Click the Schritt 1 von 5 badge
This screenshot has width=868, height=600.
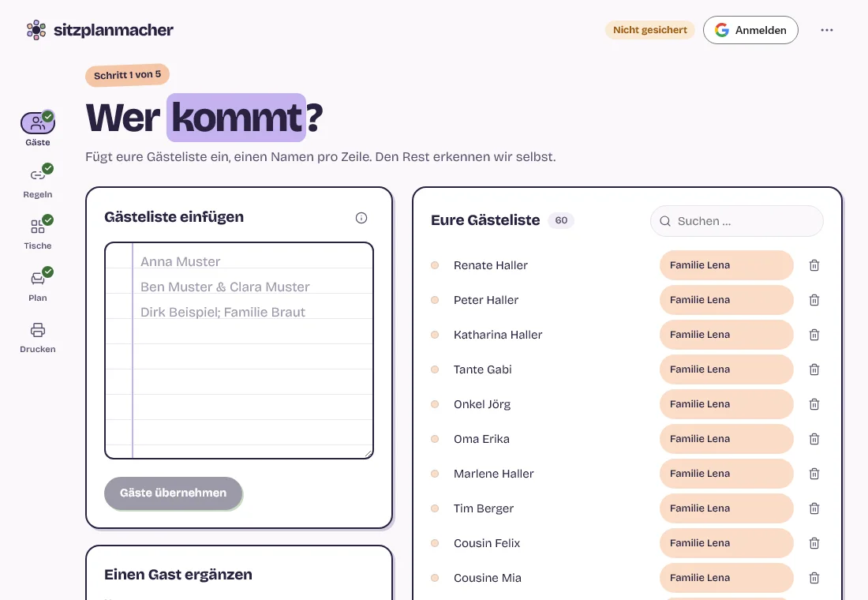click(x=127, y=75)
